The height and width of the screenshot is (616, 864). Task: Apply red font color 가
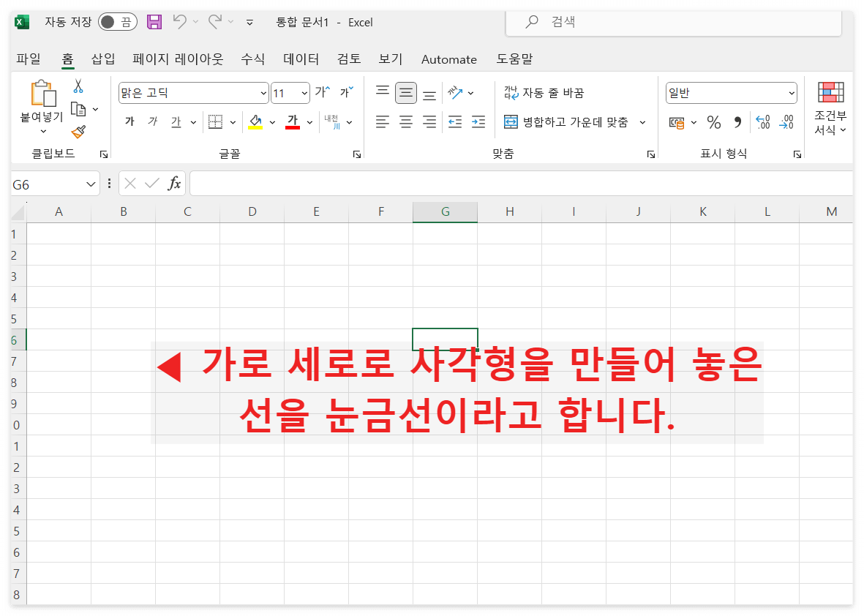coord(293,121)
